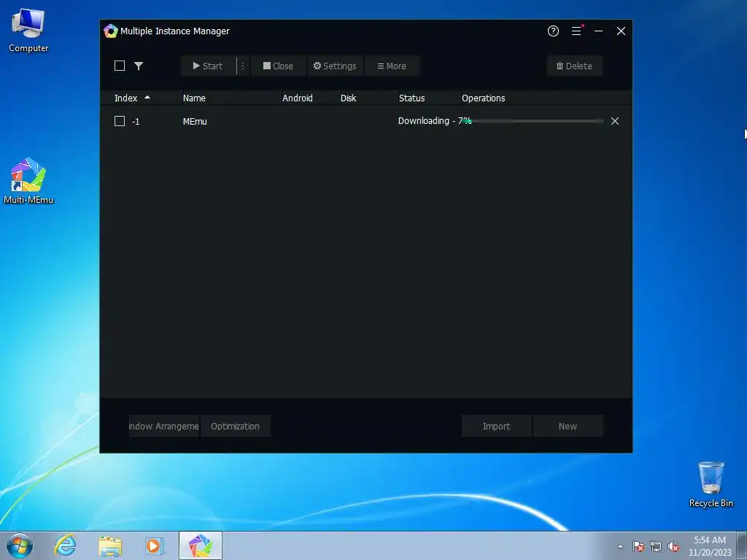This screenshot has height=560, width=747.
Task: Show hidden tray icons arrow
Action: [620, 546]
